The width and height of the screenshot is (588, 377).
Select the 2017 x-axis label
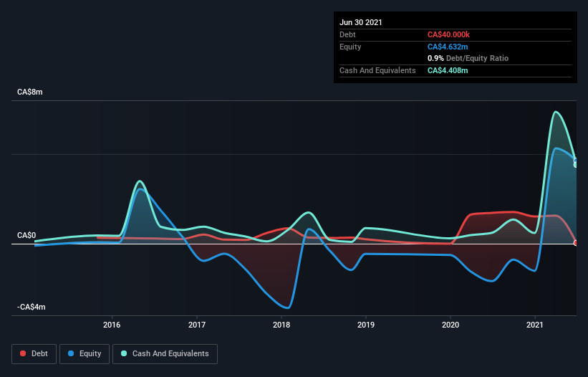point(196,325)
